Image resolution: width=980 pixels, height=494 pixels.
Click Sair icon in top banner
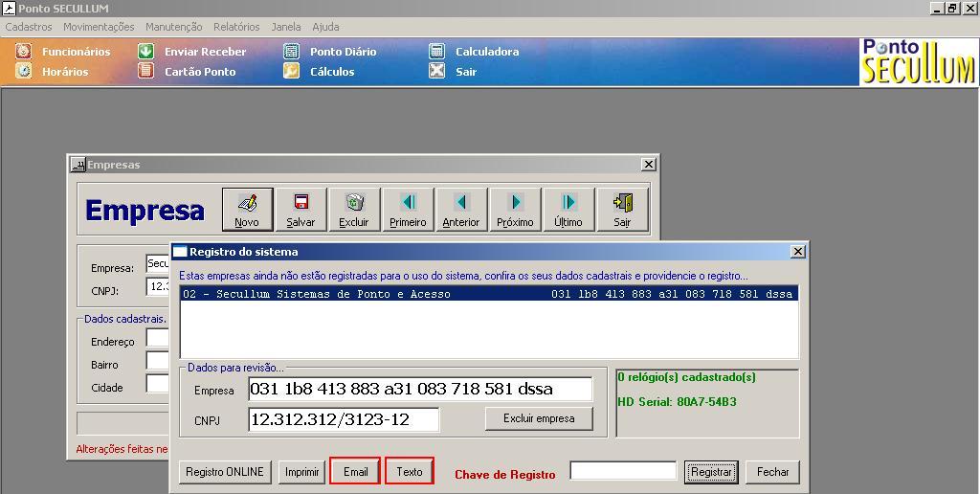436,71
